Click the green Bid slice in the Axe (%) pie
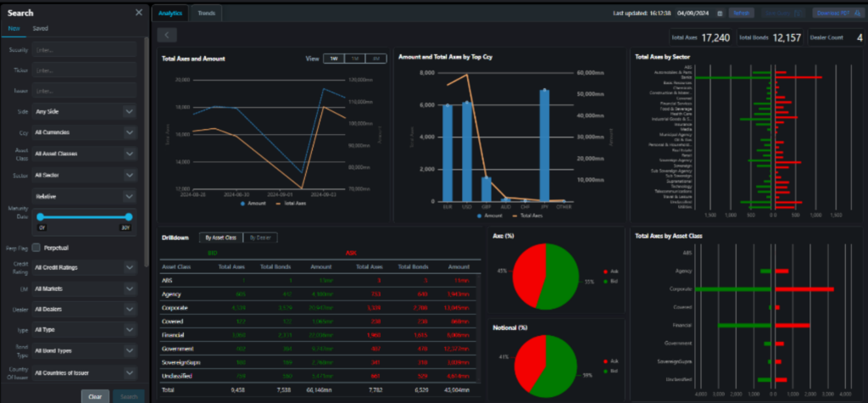The width and height of the screenshot is (868, 403). (x=563, y=277)
